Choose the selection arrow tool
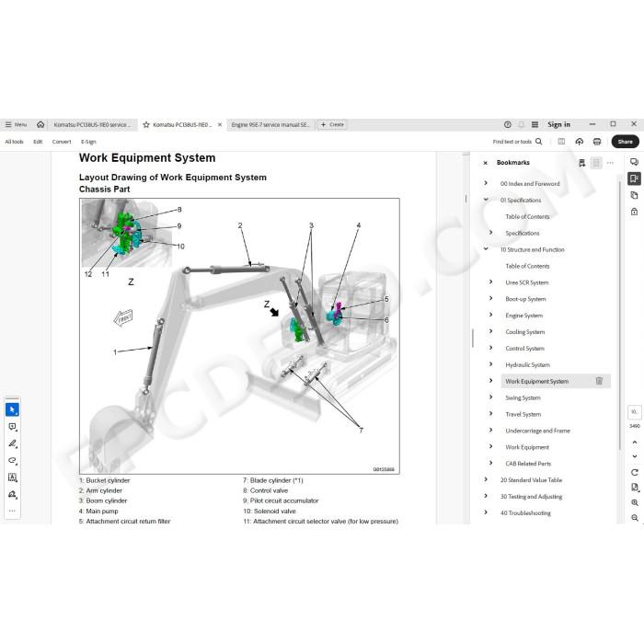Screen dimensions: 644x644 coord(12,409)
